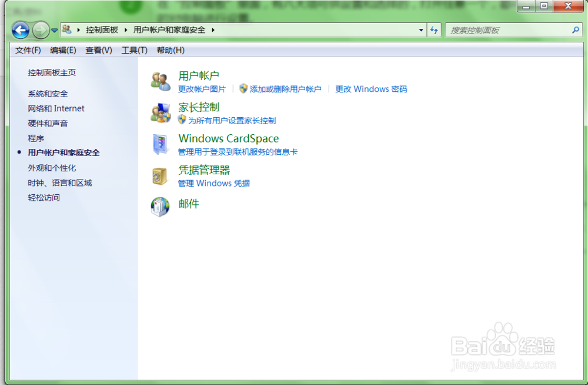Expand the chevron before 控制面板 breadcrumb

tap(78, 30)
